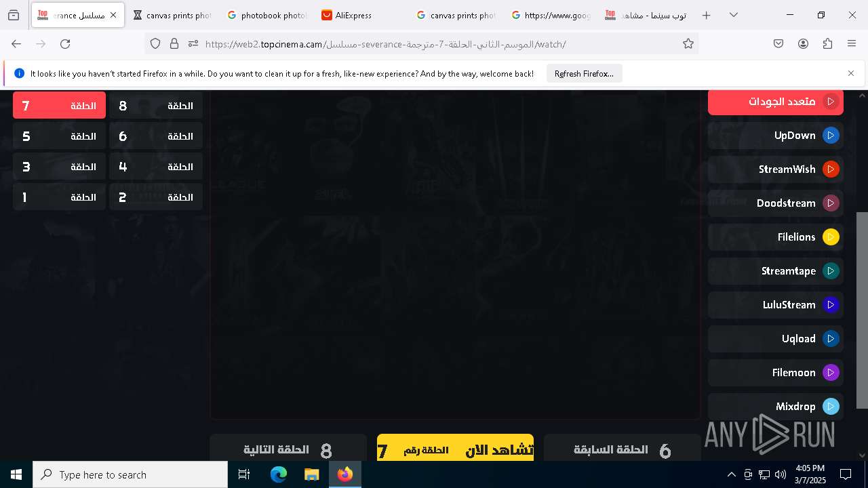Image resolution: width=868 pixels, height=488 pixels.
Task: Open volume control in system tray
Action: (781, 474)
